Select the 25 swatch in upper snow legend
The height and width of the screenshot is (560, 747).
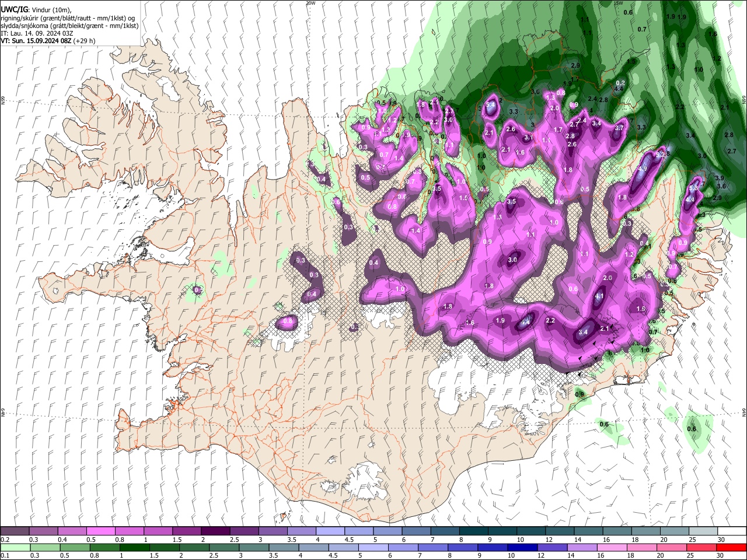click(703, 531)
